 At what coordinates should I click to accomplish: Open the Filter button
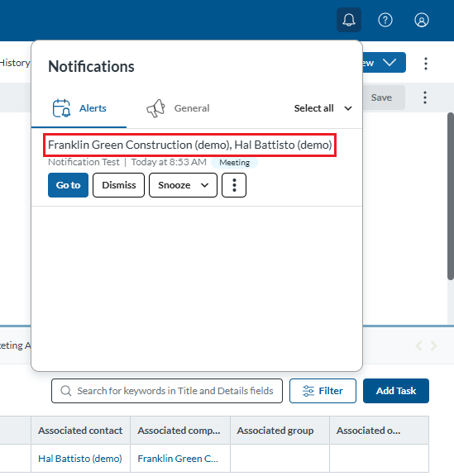tap(323, 391)
